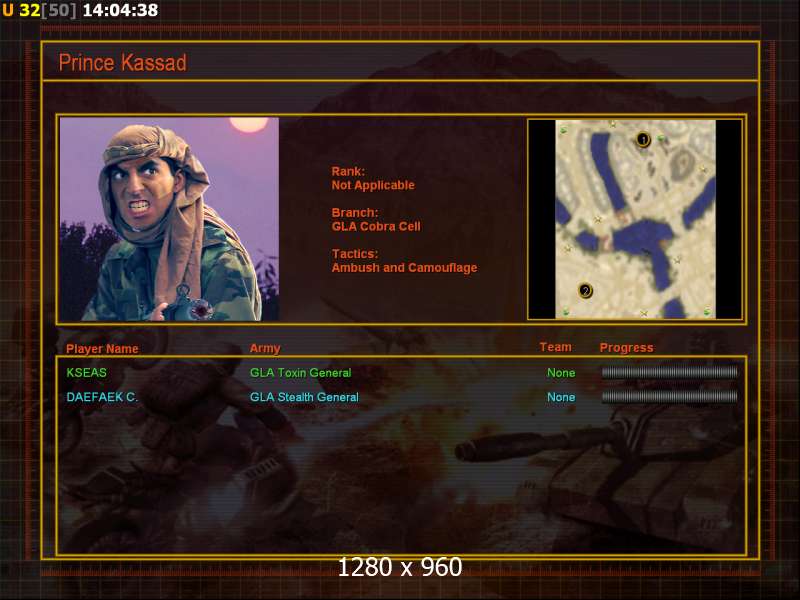800x600 pixels.
Task: Click the Prince Kassad title text
Action: (x=122, y=63)
